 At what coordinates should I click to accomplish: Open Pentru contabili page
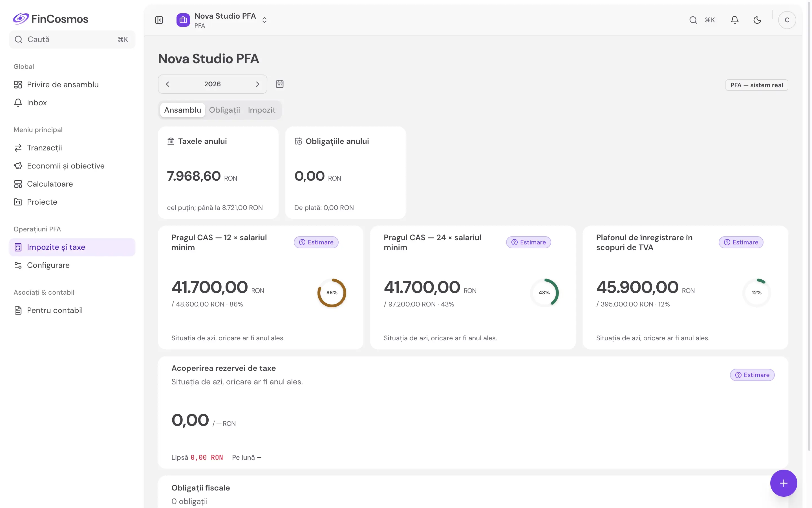(72, 310)
